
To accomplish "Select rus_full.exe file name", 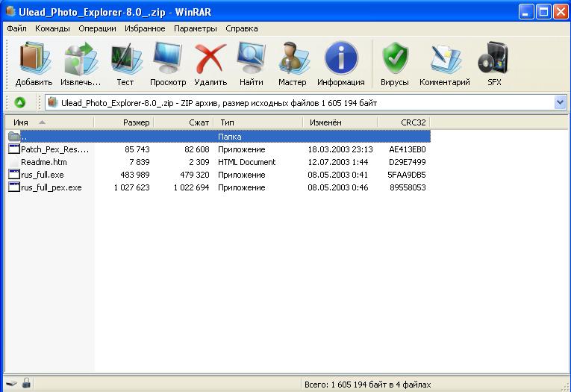I will click(x=43, y=175).
